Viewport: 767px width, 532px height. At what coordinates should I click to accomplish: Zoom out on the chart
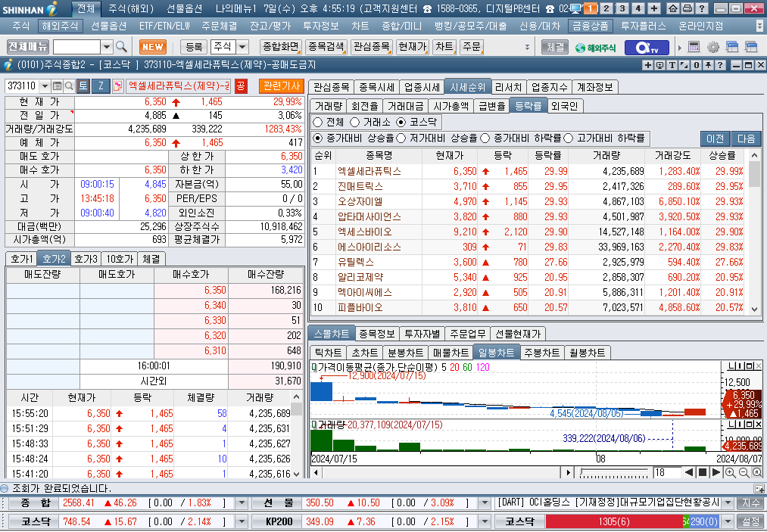tap(744, 472)
